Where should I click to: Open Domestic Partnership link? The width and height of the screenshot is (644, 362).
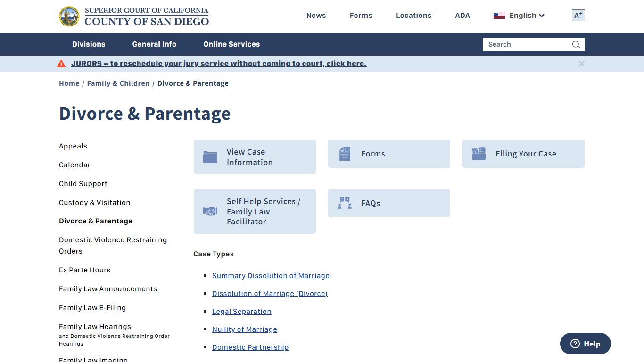(x=250, y=347)
